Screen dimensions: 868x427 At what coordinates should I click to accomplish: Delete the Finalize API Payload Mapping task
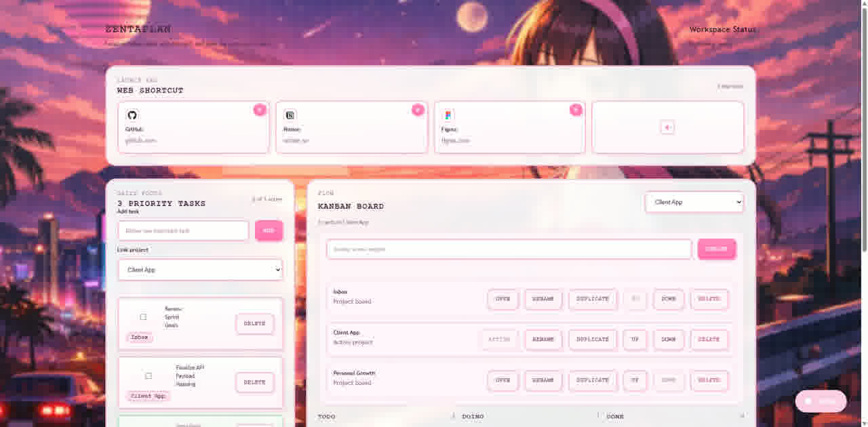coord(254,382)
